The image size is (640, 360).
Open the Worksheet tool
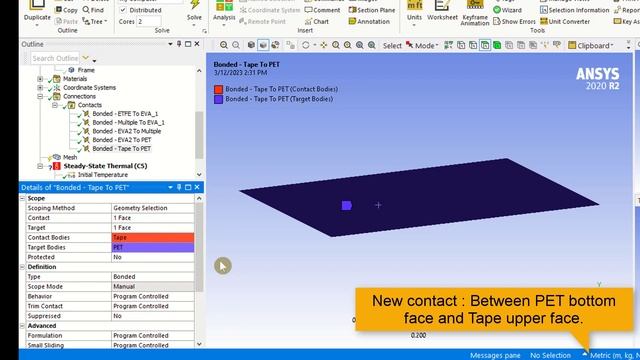click(x=442, y=11)
